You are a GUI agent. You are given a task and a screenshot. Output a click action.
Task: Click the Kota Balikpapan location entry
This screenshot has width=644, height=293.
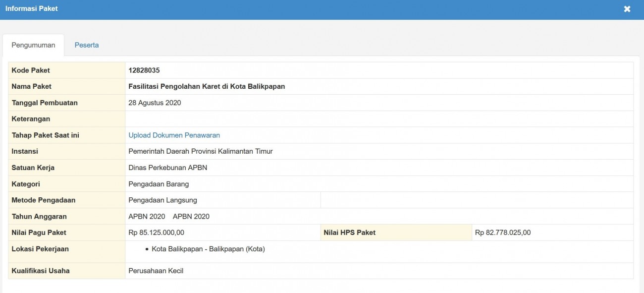pos(208,249)
